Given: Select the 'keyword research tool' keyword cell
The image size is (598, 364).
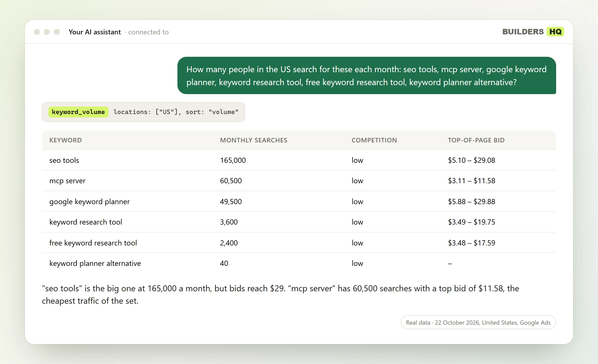Looking at the screenshot, I should [x=86, y=222].
